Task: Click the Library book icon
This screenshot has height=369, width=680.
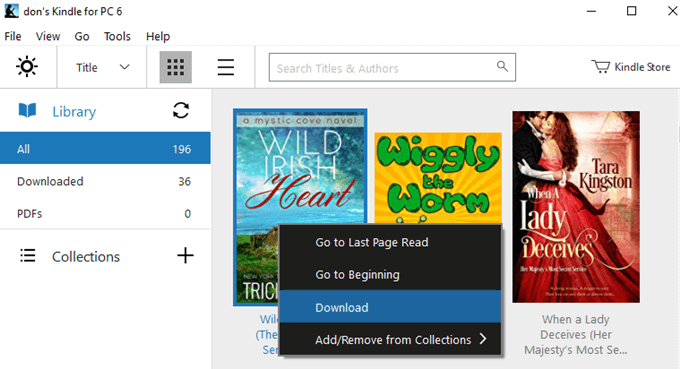Action: click(x=27, y=111)
